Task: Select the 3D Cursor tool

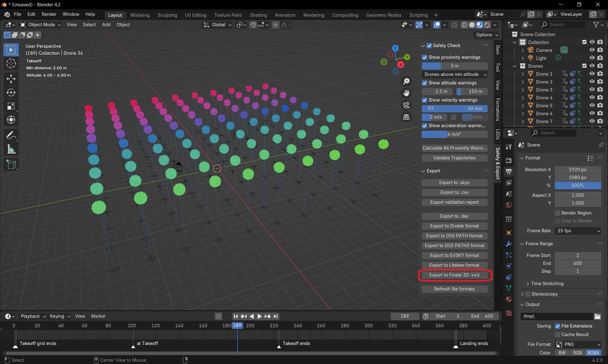Action: point(11,63)
